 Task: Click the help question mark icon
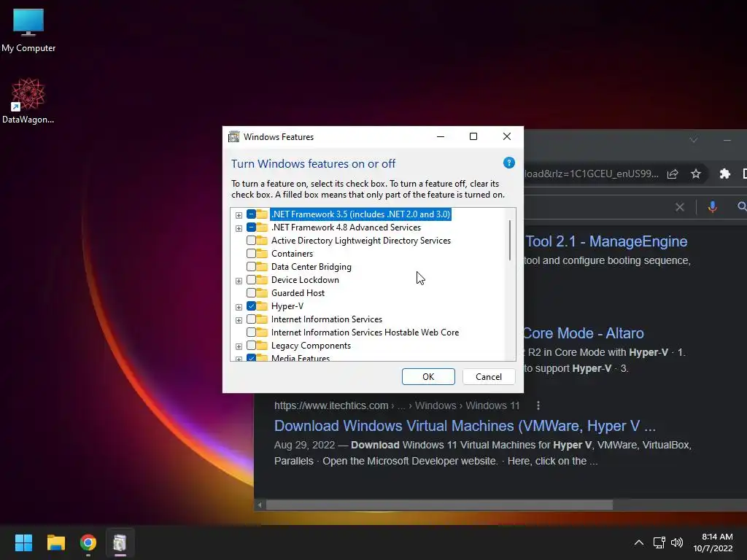click(508, 163)
